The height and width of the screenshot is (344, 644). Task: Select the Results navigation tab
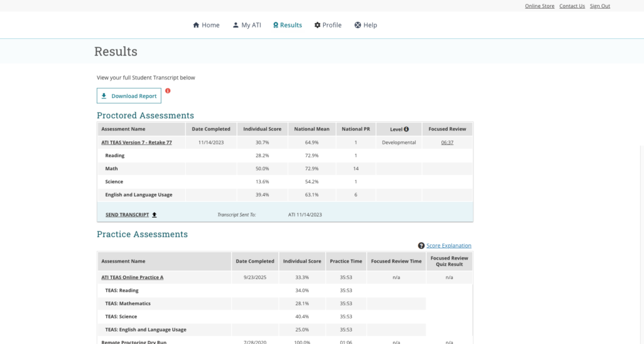point(288,25)
